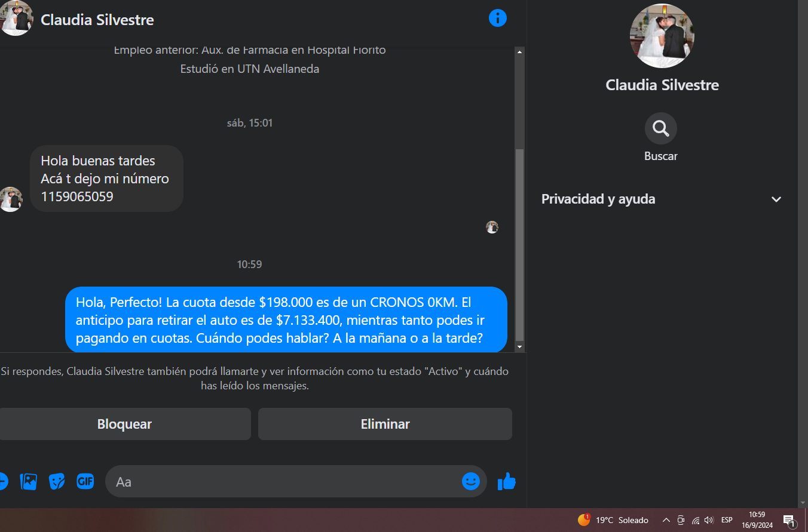The image size is (808, 532).
Task: Click the ESP language indicator
Action: [x=727, y=520]
